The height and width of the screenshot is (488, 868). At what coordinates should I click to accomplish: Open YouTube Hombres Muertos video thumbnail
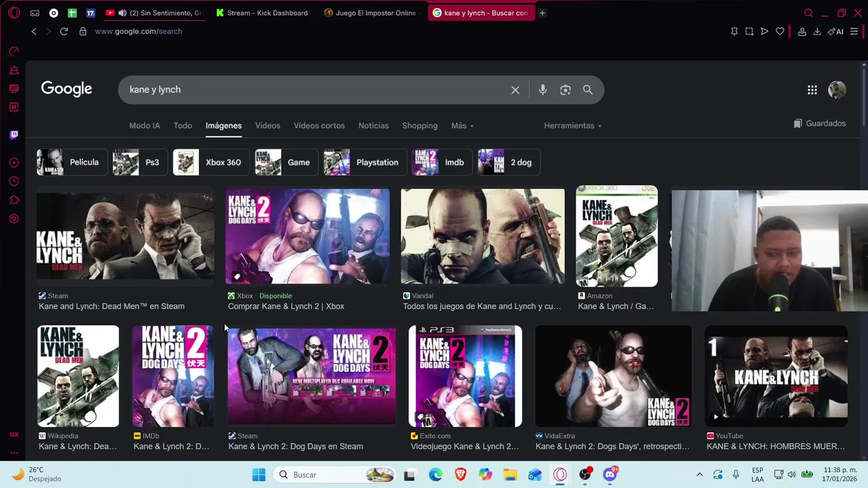tap(776, 376)
